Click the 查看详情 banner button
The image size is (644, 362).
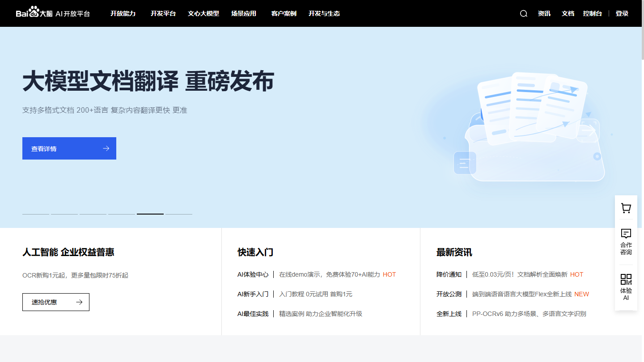[69, 148]
